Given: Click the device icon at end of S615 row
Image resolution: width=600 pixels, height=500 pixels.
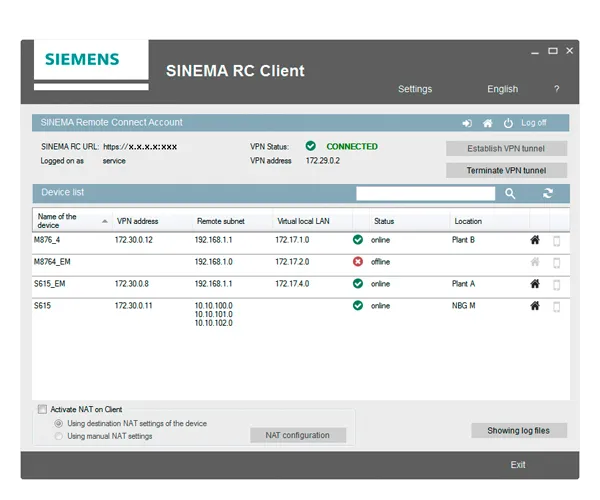Looking at the screenshot, I should pos(557,307).
